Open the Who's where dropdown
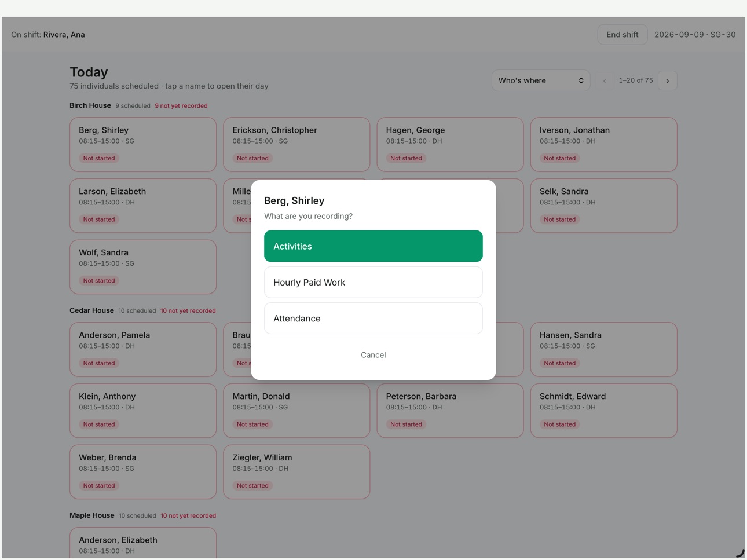Viewport: 747px width, 560px height. (540, 80)
